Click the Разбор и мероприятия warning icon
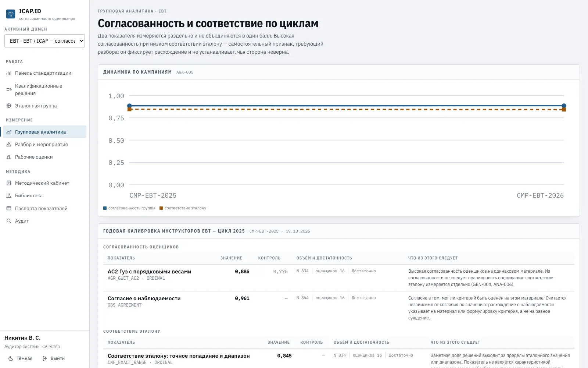This screenshot has height=368, width=588. click(9, 144)
